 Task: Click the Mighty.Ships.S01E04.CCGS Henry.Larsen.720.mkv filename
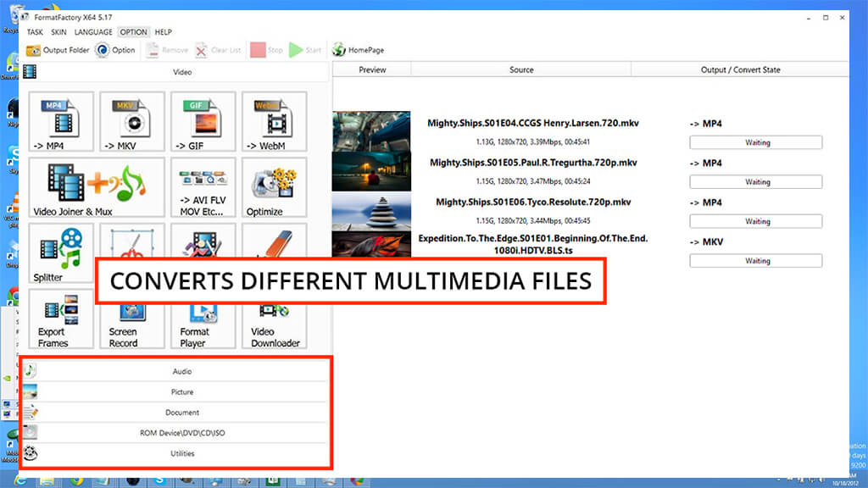[533, 123]
